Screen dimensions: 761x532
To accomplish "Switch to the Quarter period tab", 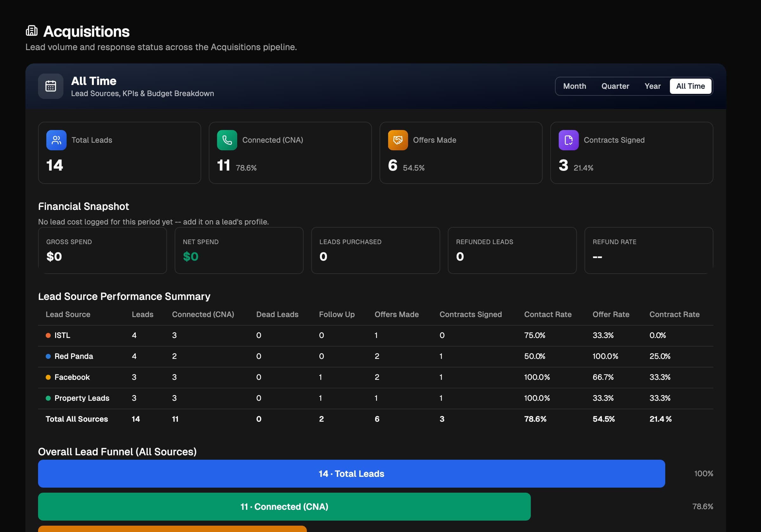I will point(615,86).
